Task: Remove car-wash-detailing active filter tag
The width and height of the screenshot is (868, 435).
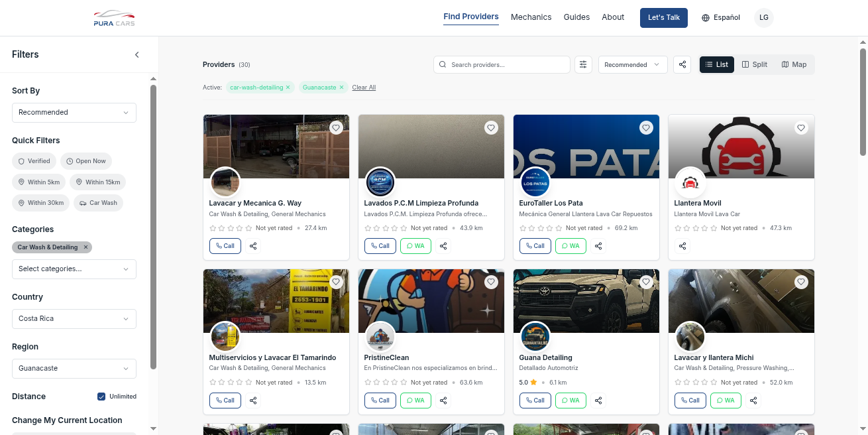Action: click(288, 88)
